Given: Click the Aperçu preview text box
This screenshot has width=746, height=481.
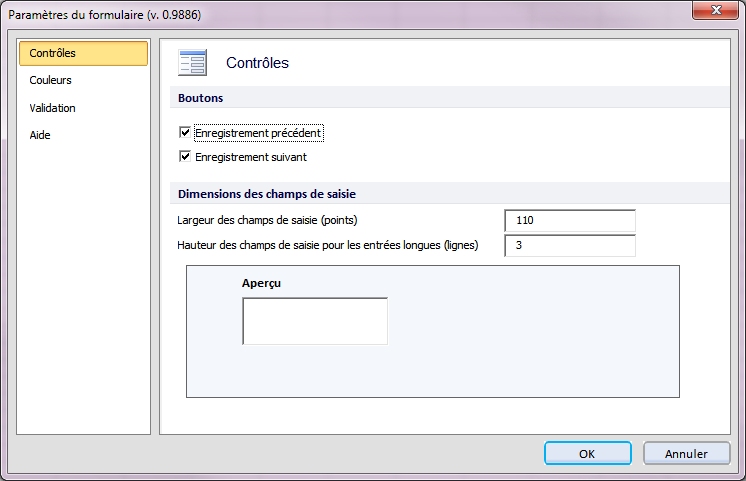Looking at the screenshot, I should pyautogui.click(x=315, y=321).
